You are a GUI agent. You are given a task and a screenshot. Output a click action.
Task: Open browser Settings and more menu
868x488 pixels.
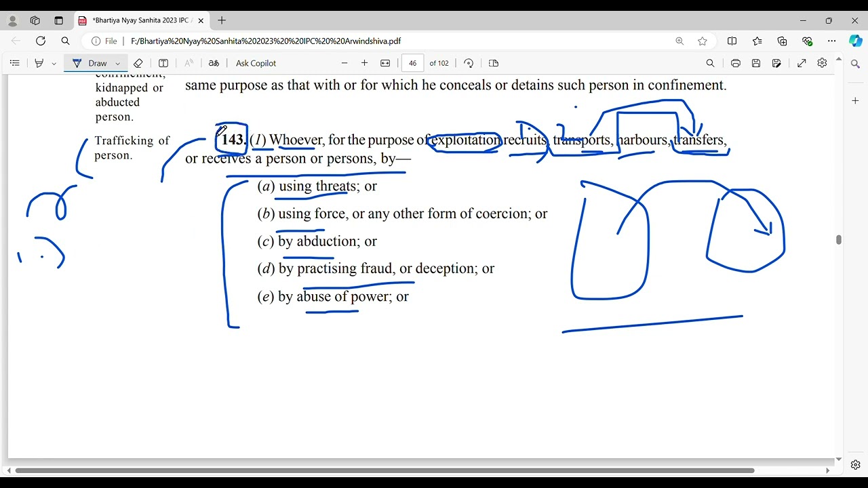click(832, 41)
